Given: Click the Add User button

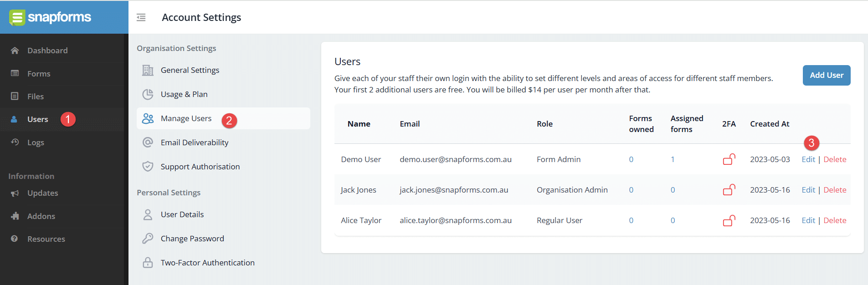Looking at the screenshot, I should click(x=827, y=75).
